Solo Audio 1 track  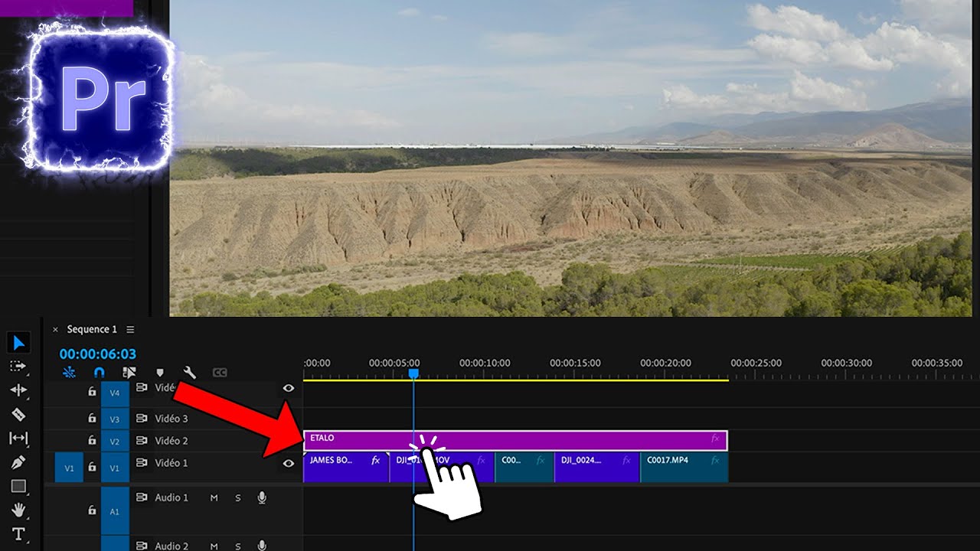click(x=238, y=498)
